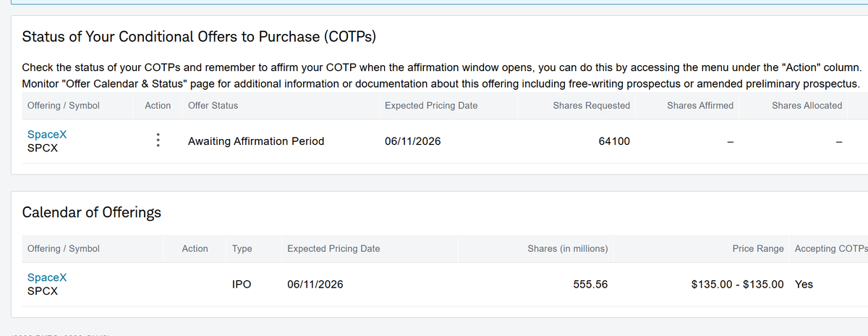Select the Yes value under Accepting COTPs
868x336 pixels.
pyautogui.click(x=804, y=285)
